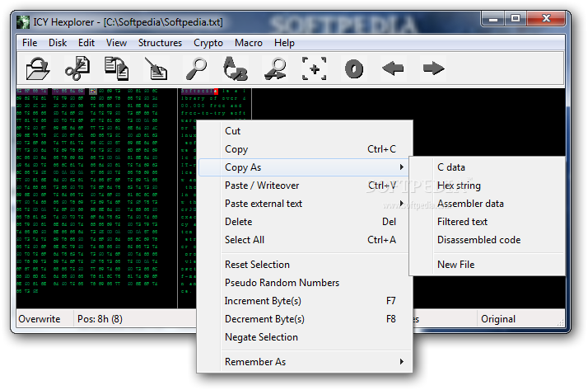Image resolution: width=588 pixels, height=390 pixels.
Task: Open the Structures menu
Action: tap(160, 43)
